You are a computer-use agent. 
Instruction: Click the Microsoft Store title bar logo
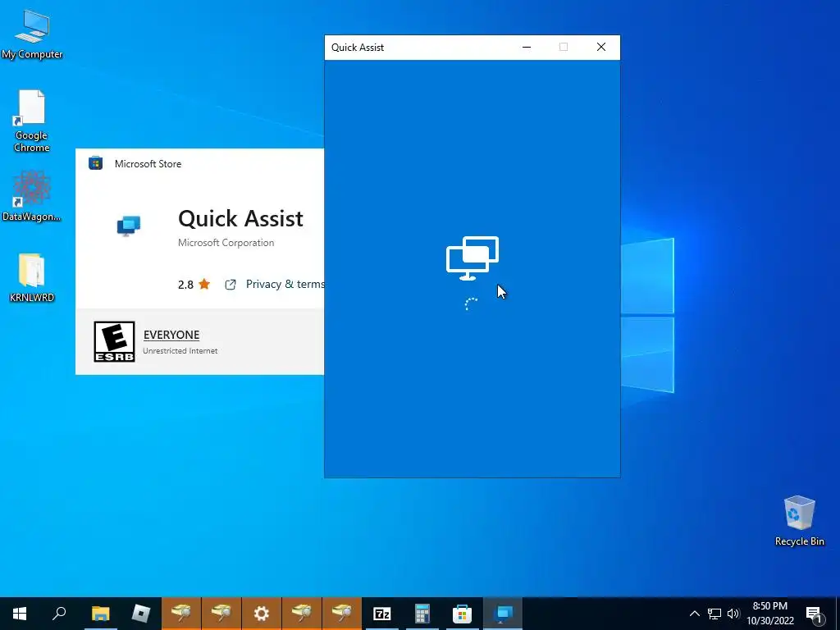pyautogui.click(x=95, y=163)
